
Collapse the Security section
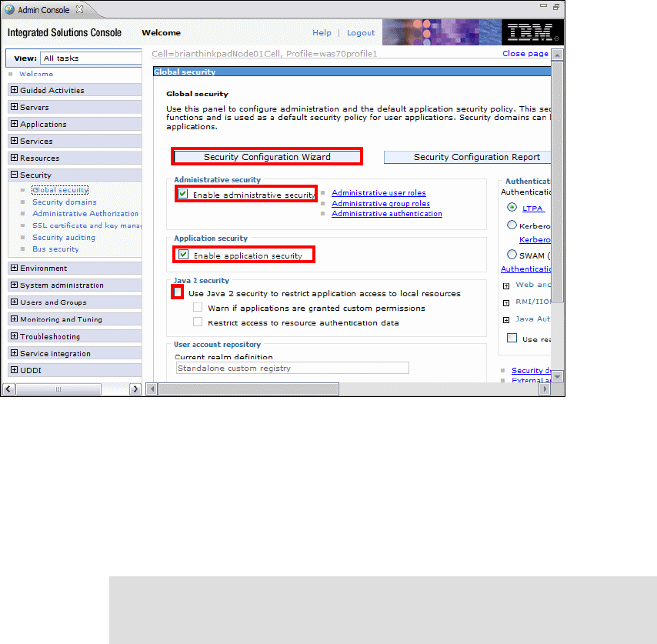tap(15, 175)
